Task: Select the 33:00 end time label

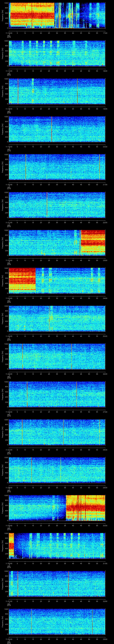Action: coord(105,639)
